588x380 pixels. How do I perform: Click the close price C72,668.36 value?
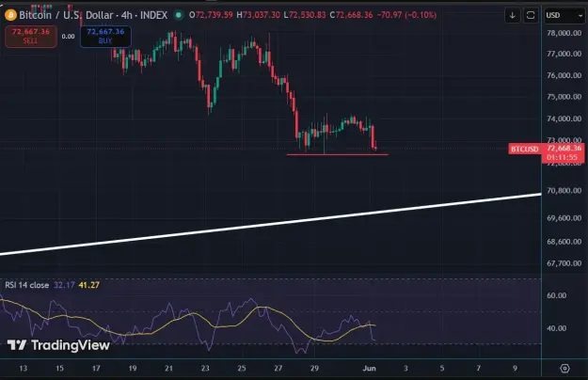click(x=351, y=15)
